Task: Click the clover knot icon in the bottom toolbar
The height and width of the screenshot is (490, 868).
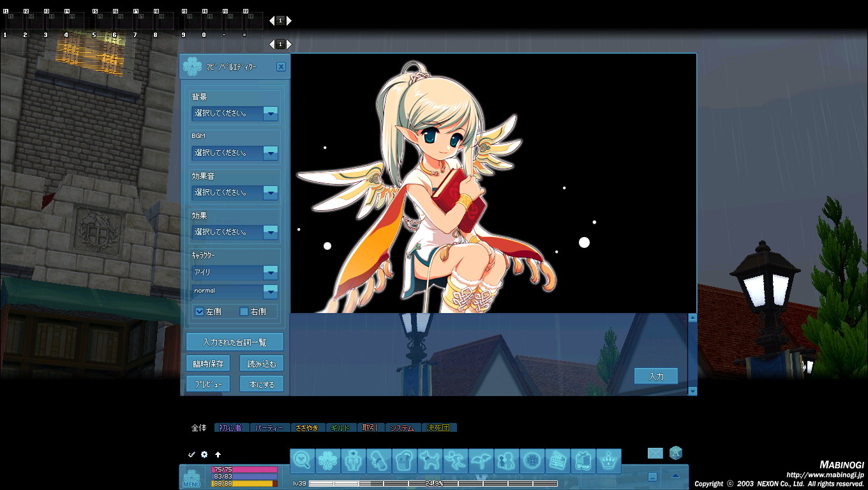Action: [x=328, y=461]
